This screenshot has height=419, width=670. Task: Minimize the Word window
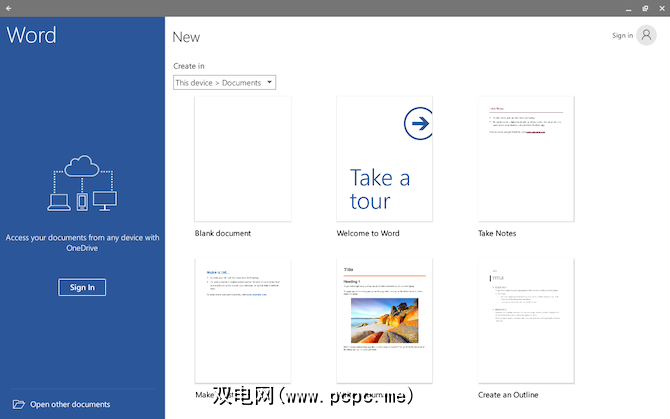628,9
